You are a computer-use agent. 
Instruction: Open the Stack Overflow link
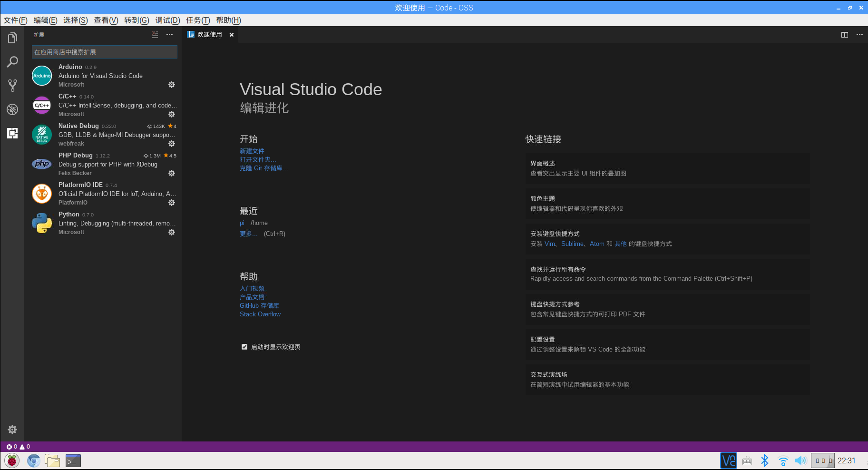[260, 314]
